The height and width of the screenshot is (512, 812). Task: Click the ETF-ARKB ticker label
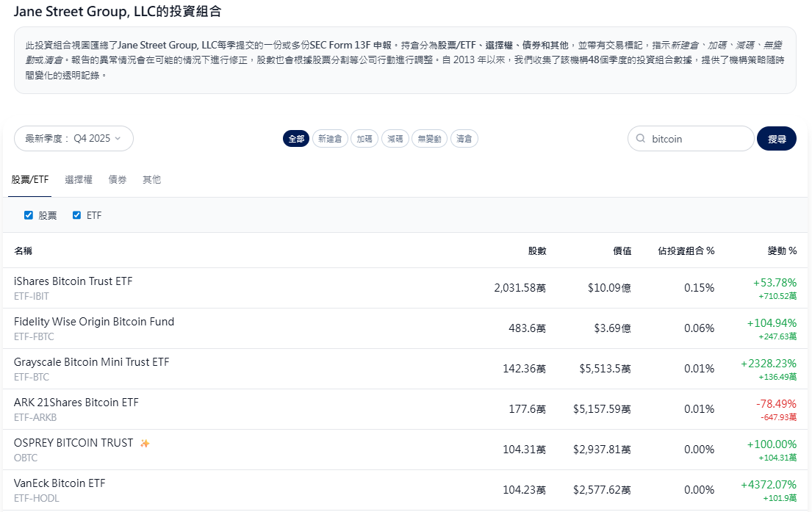35,417
